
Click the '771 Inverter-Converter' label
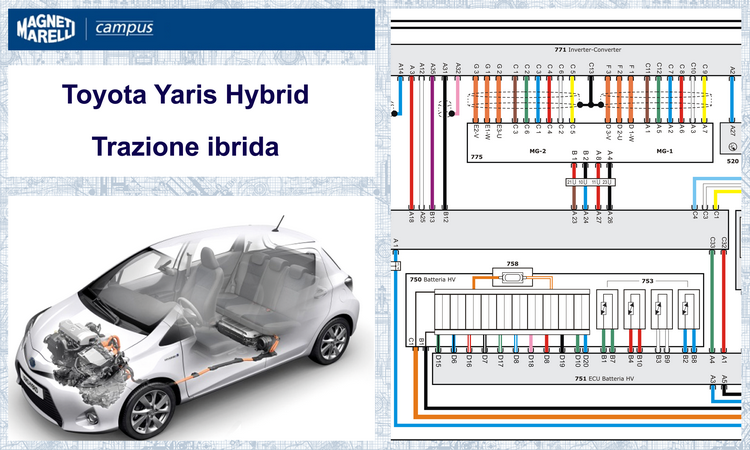pos(588,50)
